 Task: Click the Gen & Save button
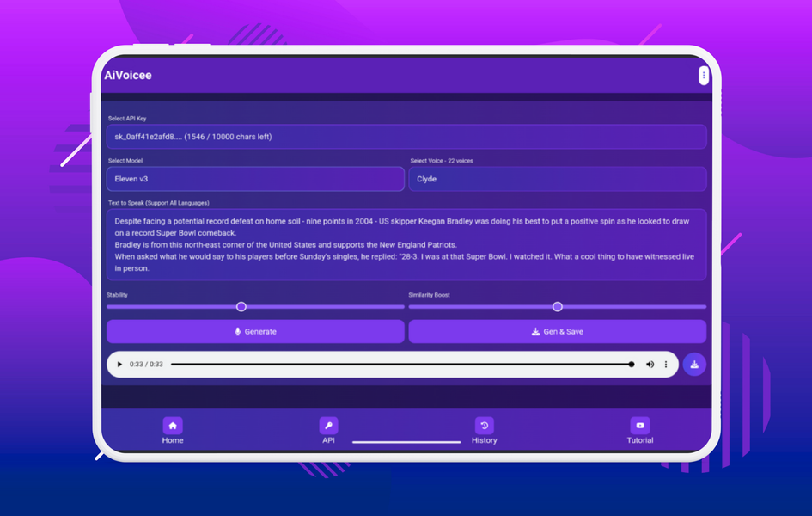(558, 332)
